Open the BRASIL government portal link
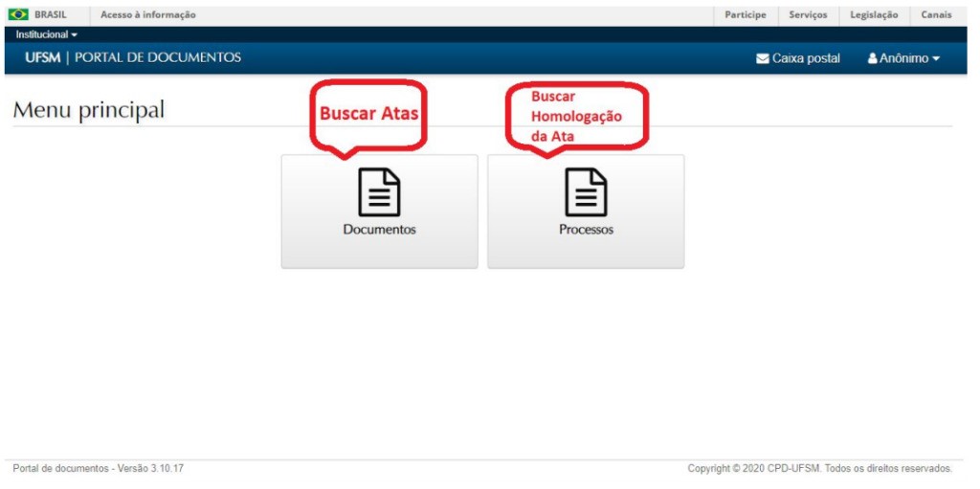Image resolution: width=980 pixels, height=489 pixels. pyautogui.click(x=50, y=14)
